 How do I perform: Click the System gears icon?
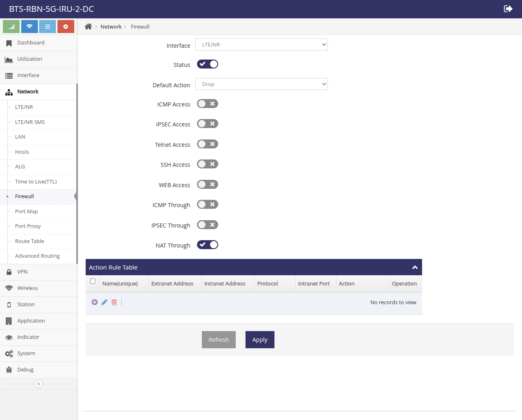point(9,354)
